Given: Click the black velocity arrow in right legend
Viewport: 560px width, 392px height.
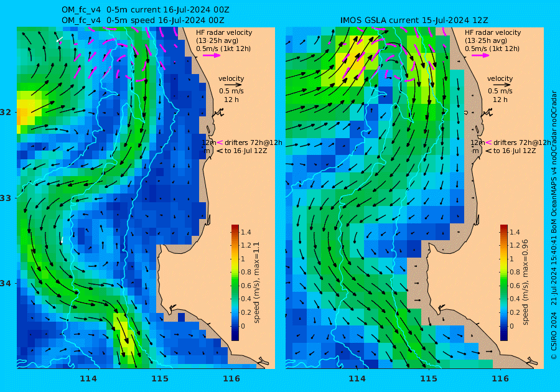Looking at the screenshot, I should pos(502,85).
